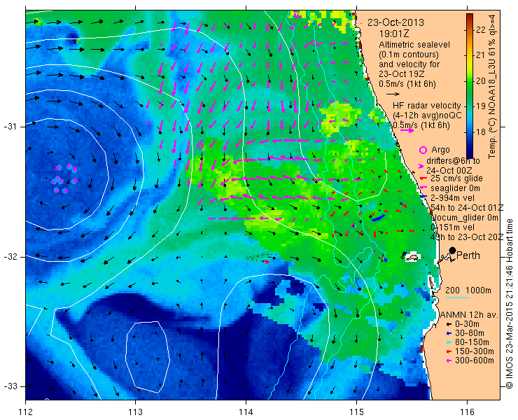Click the longitude axis label "116"

(x=467, y=412)
